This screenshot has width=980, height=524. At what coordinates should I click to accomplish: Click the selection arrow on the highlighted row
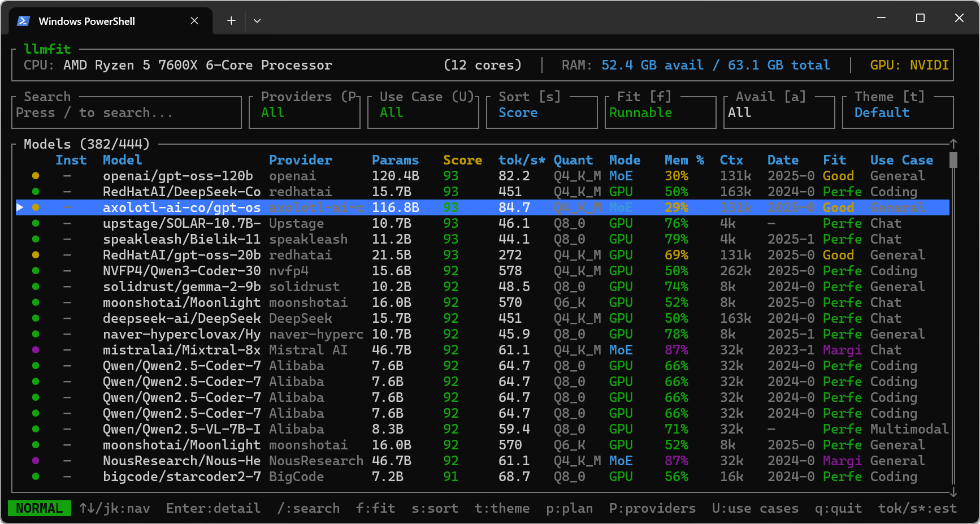click(20, 207)
